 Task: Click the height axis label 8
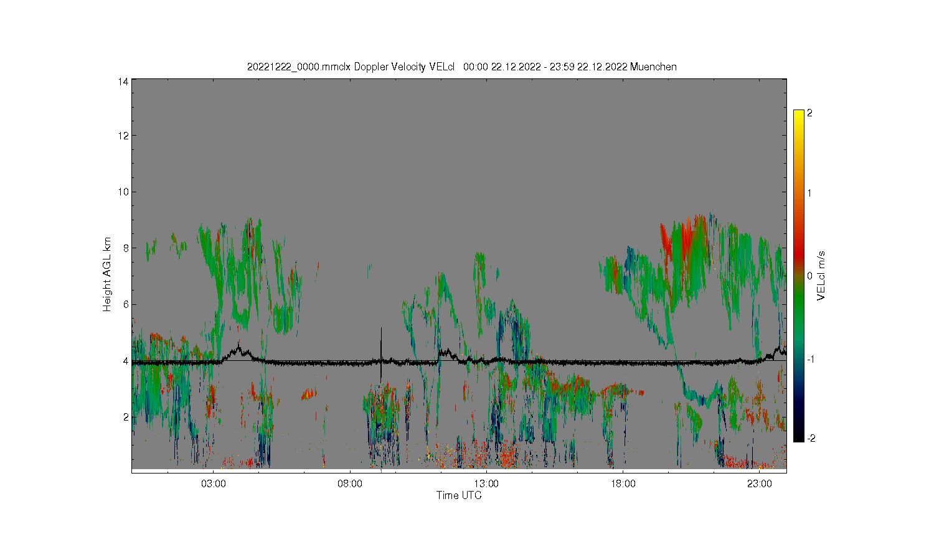(126, 248)
